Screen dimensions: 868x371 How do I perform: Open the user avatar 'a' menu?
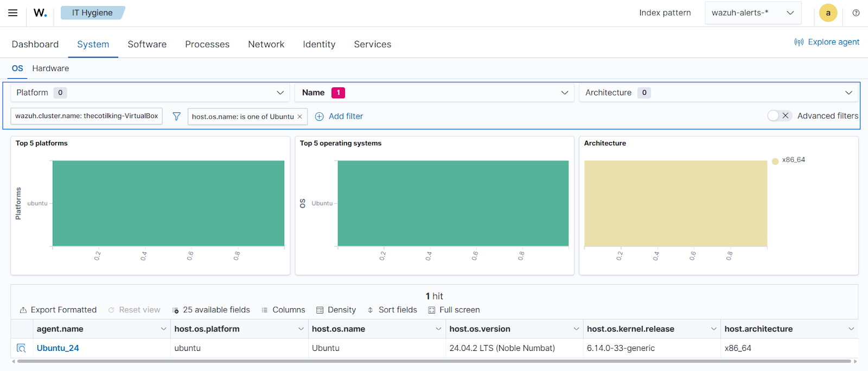point(828,13)
